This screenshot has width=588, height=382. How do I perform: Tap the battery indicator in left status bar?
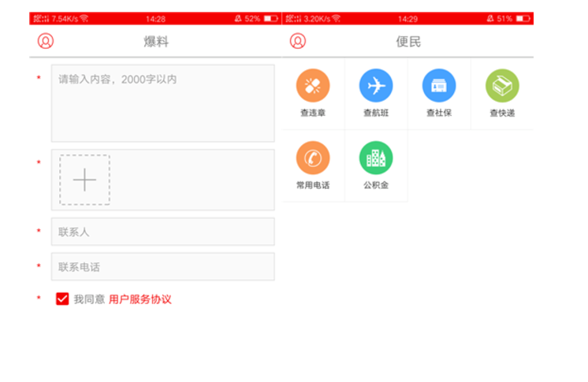270,18
